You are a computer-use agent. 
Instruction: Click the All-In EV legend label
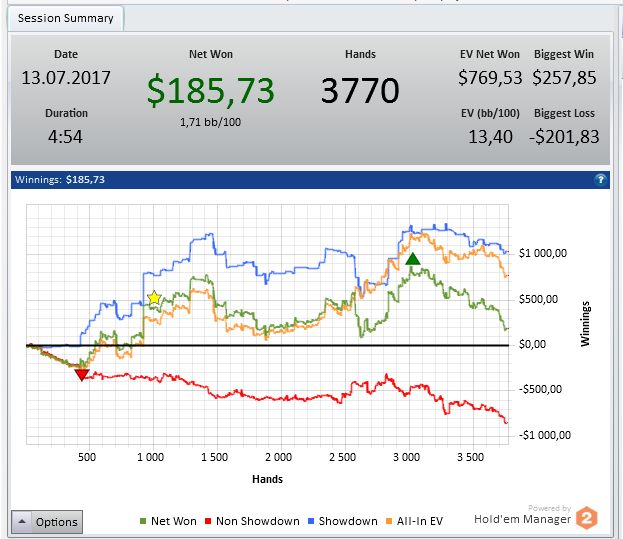point(420,521)
